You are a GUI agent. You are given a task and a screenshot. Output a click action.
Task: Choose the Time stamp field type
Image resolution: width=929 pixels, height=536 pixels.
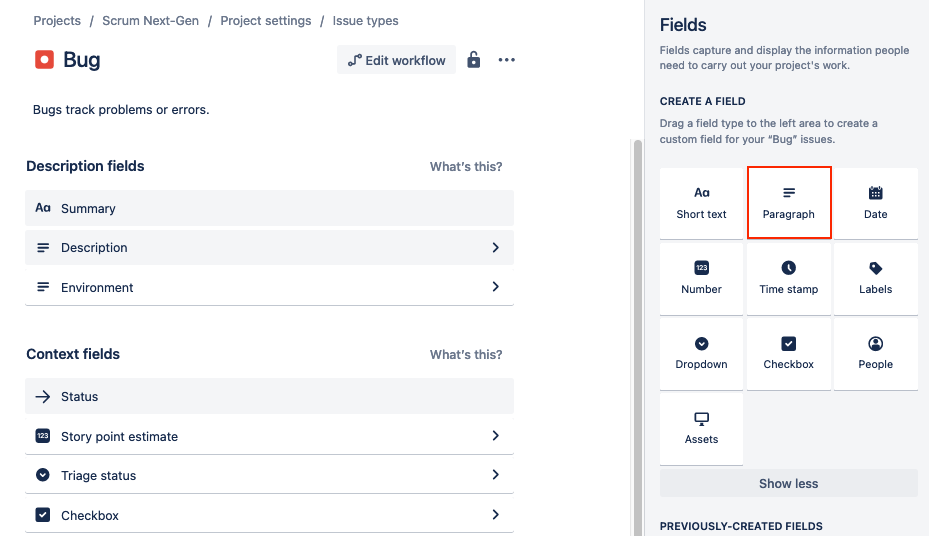click(x=789, y=278)
